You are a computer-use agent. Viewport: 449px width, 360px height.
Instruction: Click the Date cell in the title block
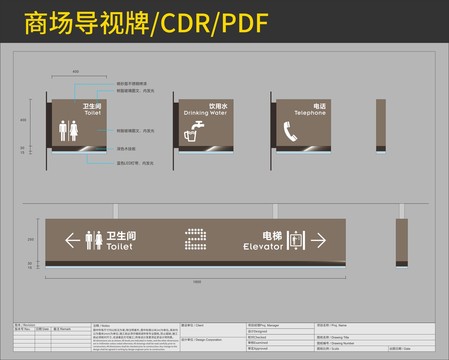[x=412, y=349]
